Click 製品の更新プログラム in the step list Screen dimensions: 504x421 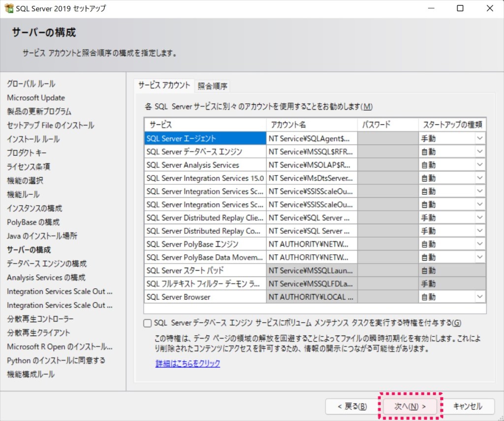tap(39, 112)
